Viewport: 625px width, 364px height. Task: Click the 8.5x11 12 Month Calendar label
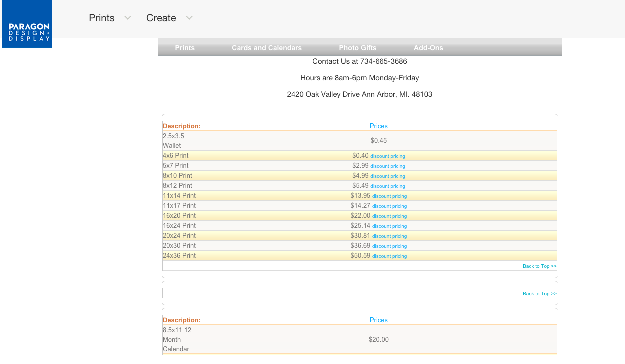(x=177, y=340)
